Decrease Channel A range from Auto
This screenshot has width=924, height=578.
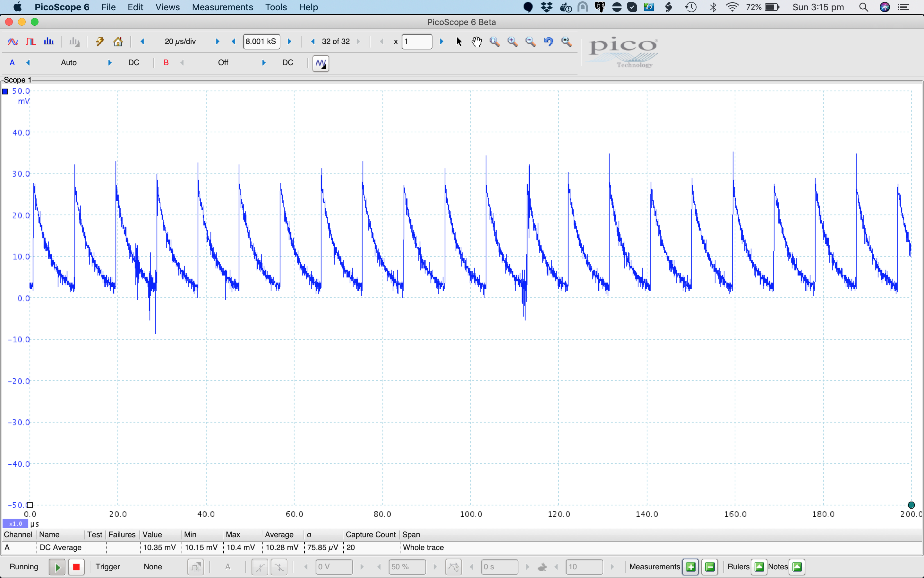point(28,63)
